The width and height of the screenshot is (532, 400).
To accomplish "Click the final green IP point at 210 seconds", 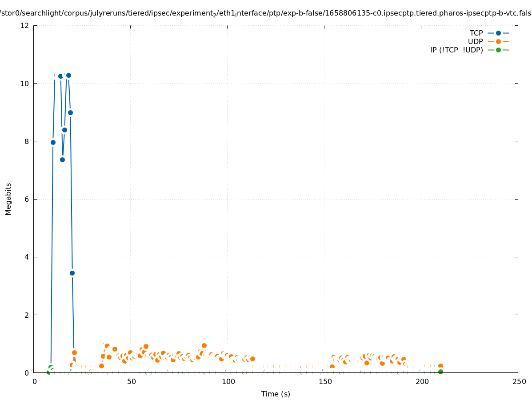I will [440, 372].
